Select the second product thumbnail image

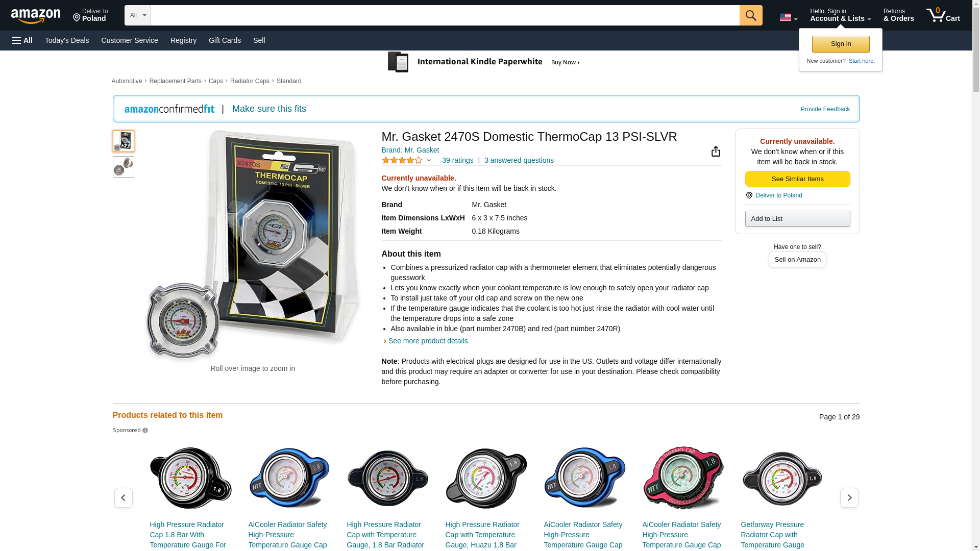pos(123,167)
